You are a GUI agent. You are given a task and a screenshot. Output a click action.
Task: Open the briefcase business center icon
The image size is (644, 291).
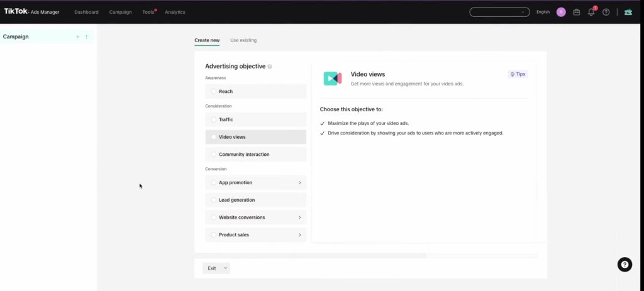pos(576,13)
